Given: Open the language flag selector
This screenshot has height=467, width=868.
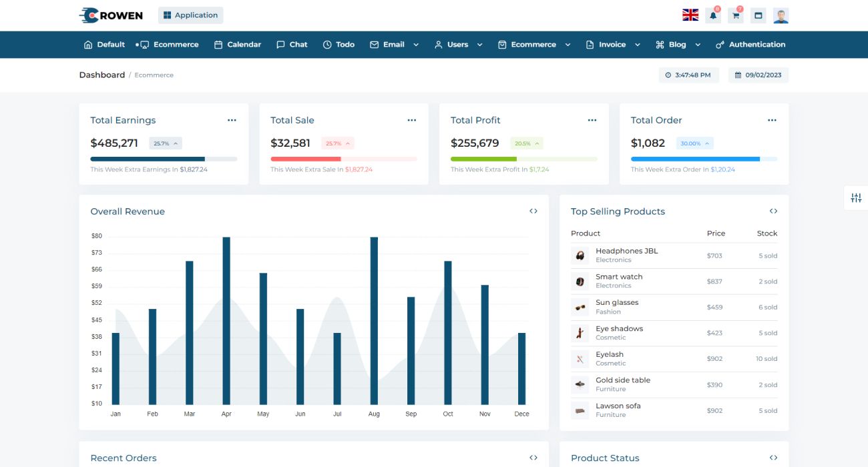Looking at the screenshot, I should click(690, 15).
